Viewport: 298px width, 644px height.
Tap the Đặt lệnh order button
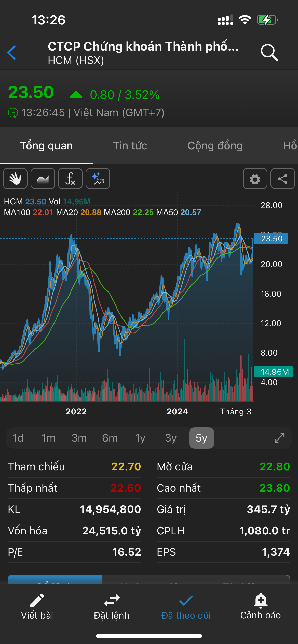(x=112, y=607)
